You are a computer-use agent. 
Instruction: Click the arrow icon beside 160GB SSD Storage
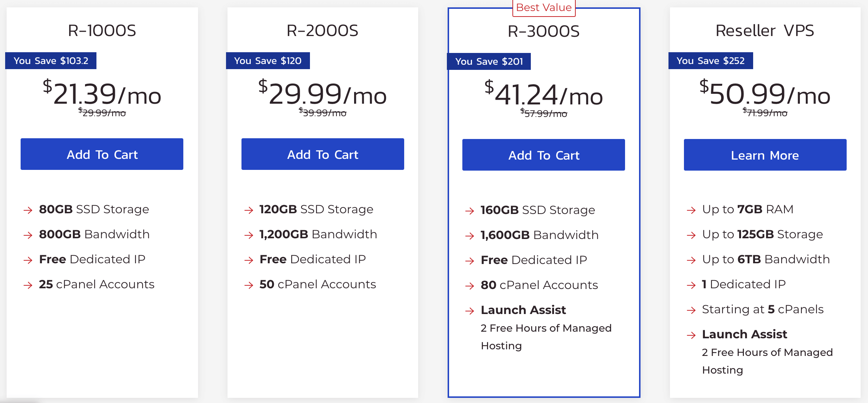click(x=470, y=211)
